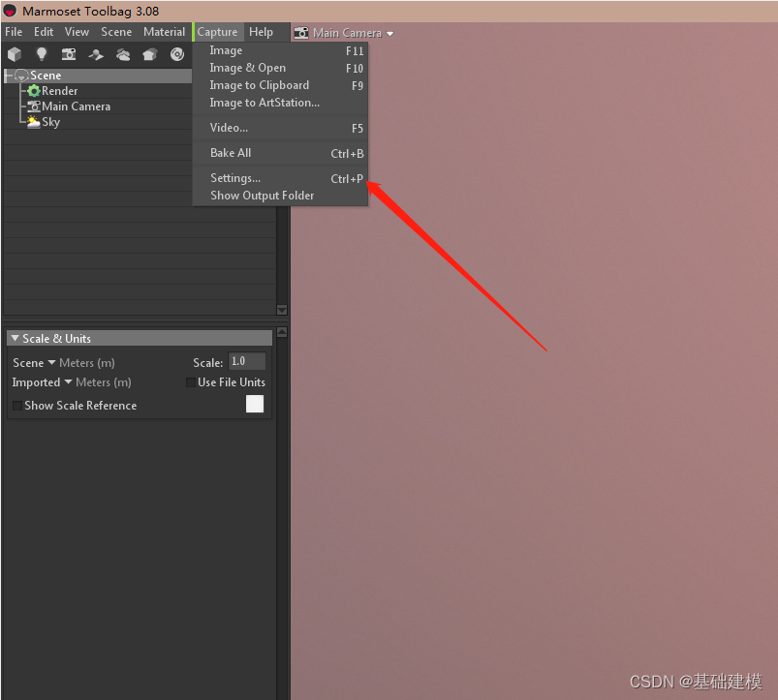Open the Material menu
This screenshot has width=778, height=700.
(165, 32)
